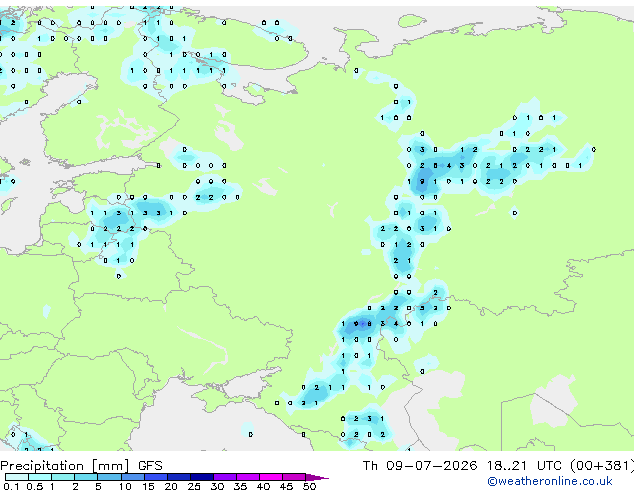Click the legend scale label "45"
Image resolution: width=634 pixels, height=490 pixels.
pos(286,486)
